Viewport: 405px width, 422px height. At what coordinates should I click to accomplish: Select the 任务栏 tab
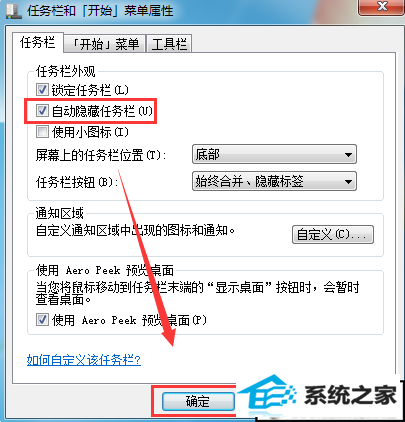coord(38,43)
